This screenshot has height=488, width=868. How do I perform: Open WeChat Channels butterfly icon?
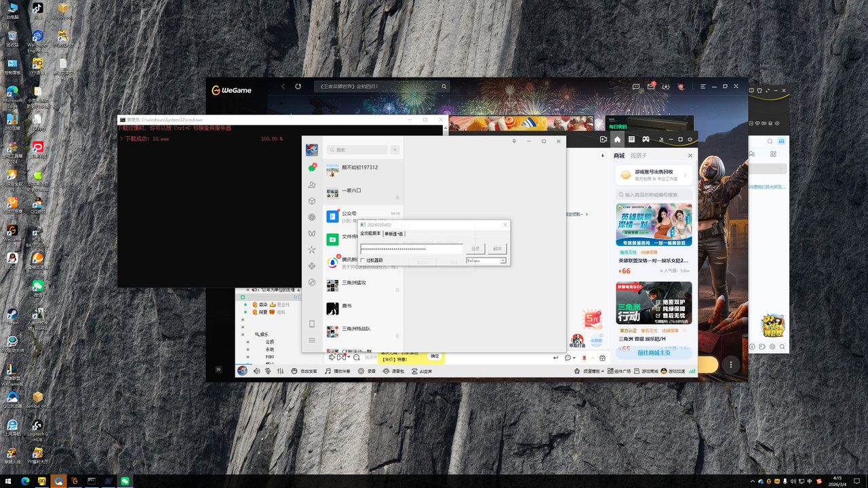pyautogui.click(x=312, y=233)
